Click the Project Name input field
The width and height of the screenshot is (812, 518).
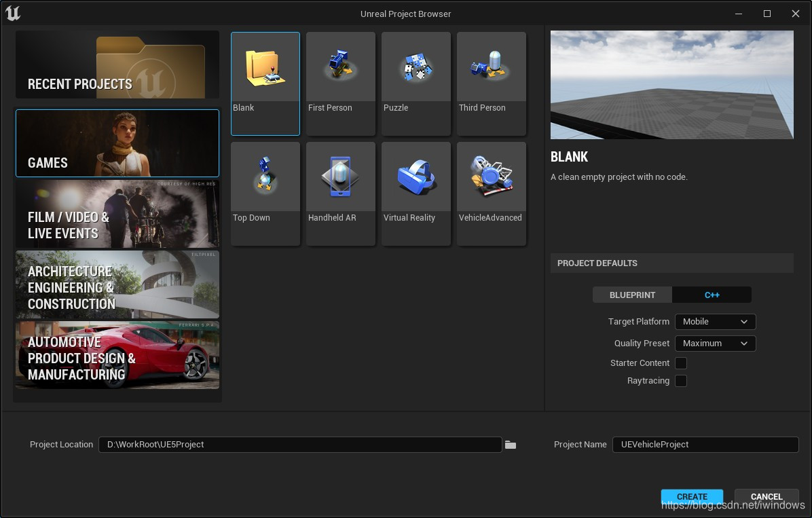(705, 445)
